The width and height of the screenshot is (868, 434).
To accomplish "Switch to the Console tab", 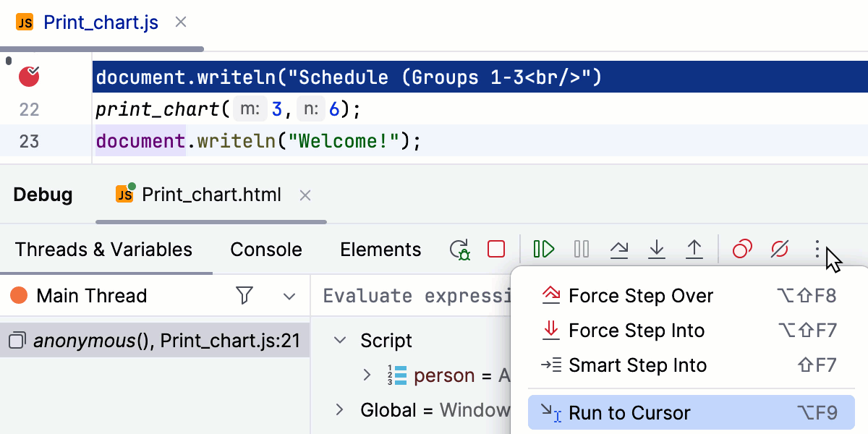I will (x=265, y=249).
